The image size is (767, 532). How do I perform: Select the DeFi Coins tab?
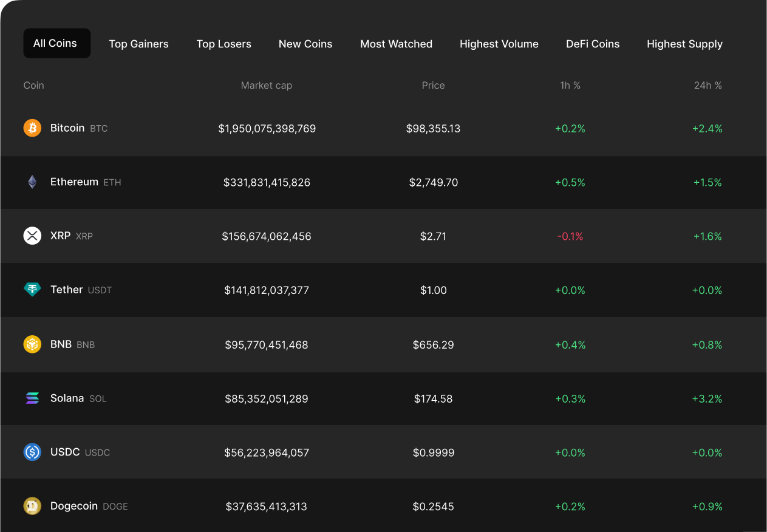point(593,44)
